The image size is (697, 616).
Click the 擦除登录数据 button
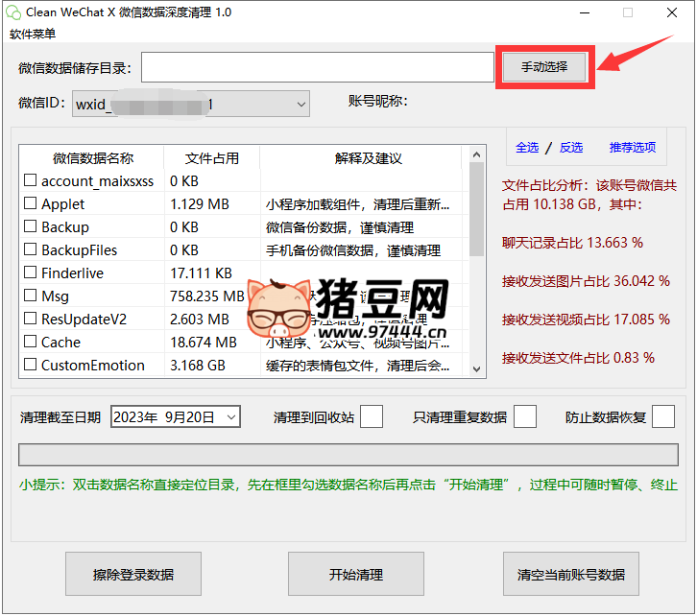point(133,574)
